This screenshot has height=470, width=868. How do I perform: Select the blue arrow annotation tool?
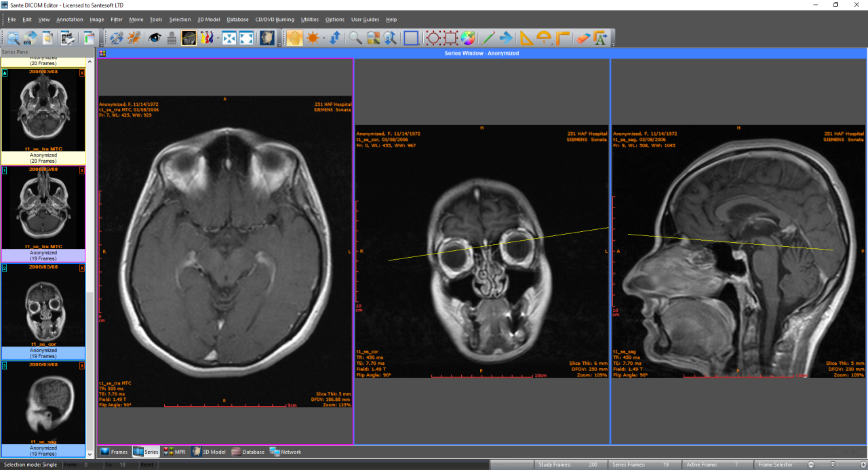pos(506,38)
